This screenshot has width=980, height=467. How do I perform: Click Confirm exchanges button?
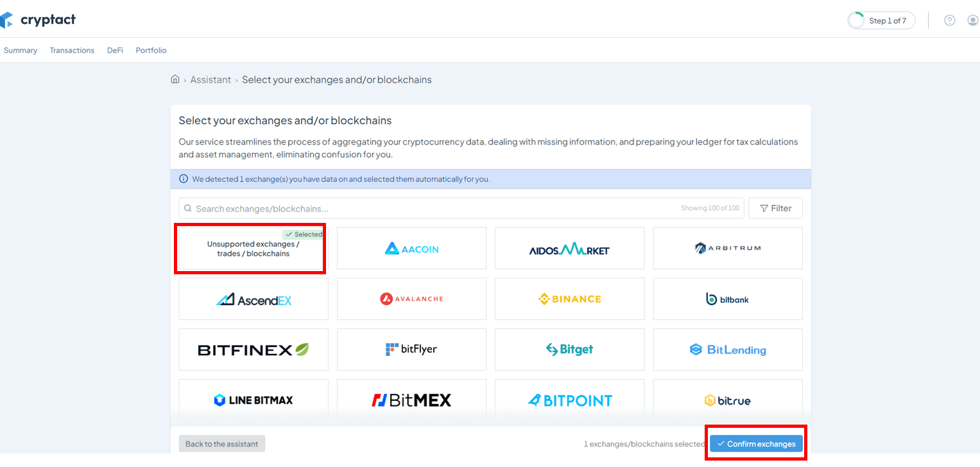tap(756, 444)
